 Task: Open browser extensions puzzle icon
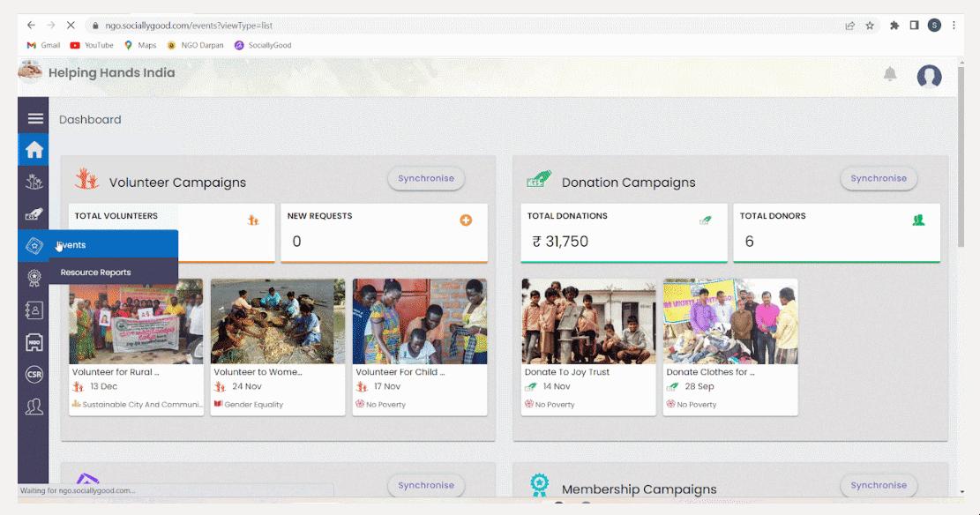click(x=894, y=26)
